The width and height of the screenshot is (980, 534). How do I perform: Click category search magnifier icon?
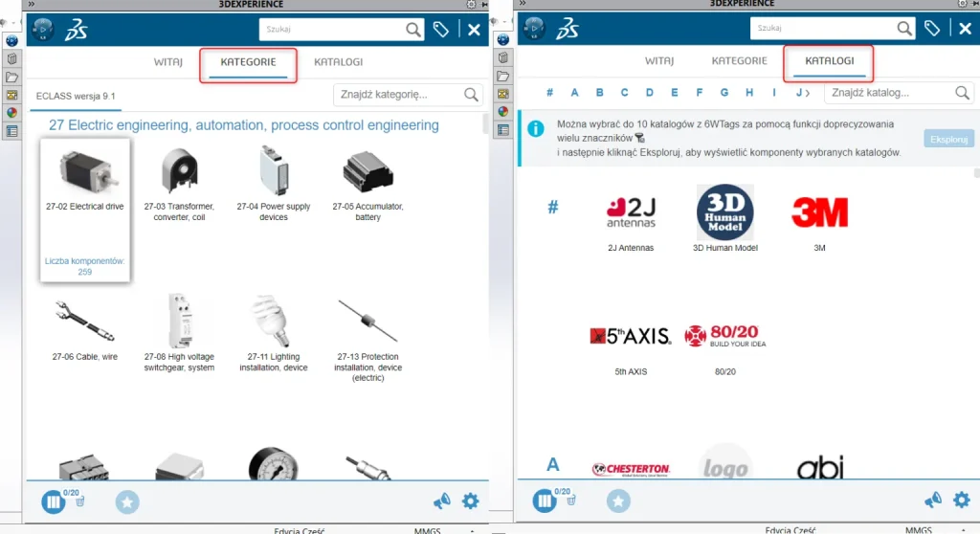[x=471, y=95]
